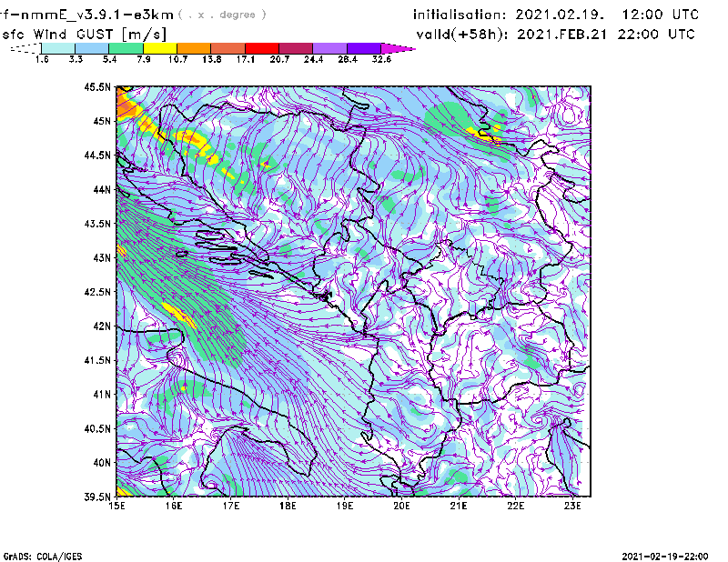Viewport: 728px width, 562px height.
Task: Click the 42.5N latitude label
Action: click(97, 292)
